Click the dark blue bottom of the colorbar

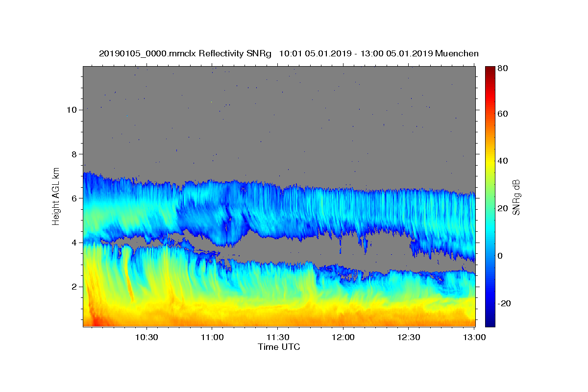[x=490, y=321]
